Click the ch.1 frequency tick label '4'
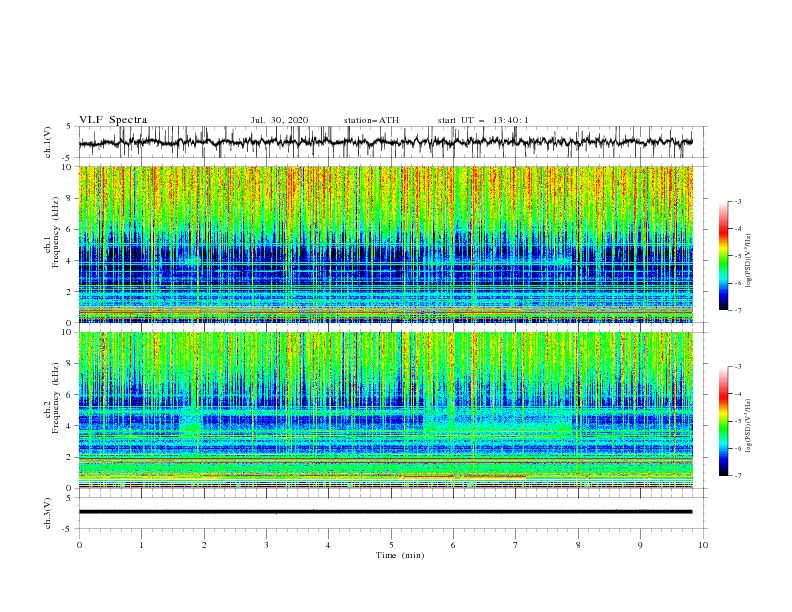This screenshot has height=612, width=792. (71, 261)
